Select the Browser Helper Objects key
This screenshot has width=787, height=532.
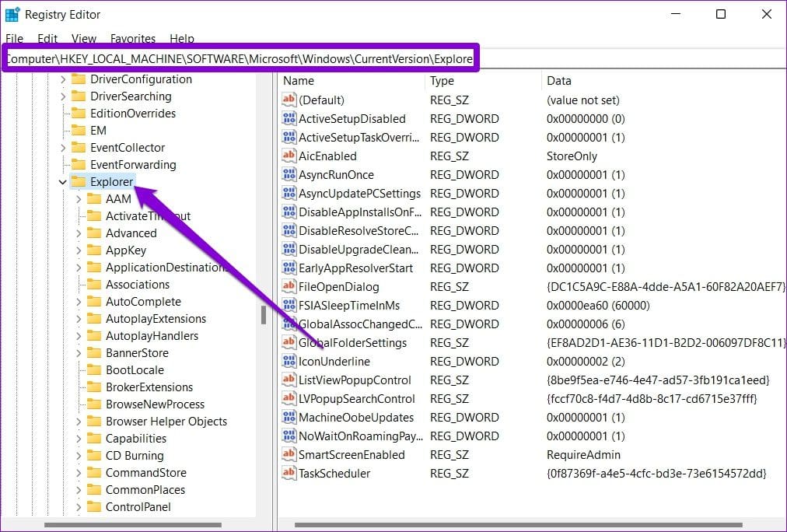166,422
